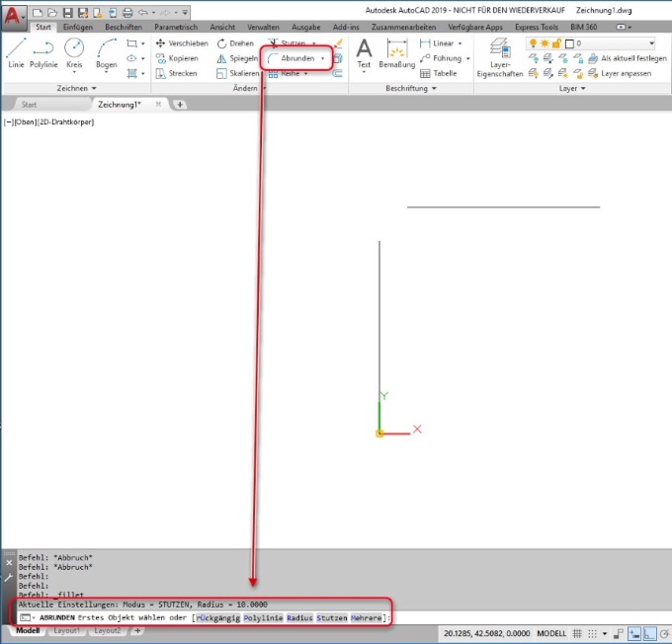Add a new drawing tab with plus button
This screenshot has width=672, height=644.
coord(180,104)
